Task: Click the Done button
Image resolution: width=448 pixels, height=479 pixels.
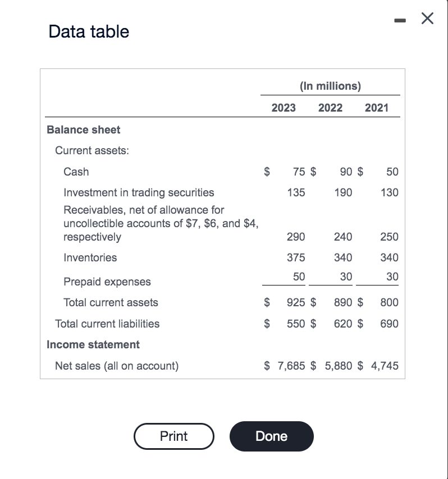Action: pyautogui.click(x=271, y=436)
